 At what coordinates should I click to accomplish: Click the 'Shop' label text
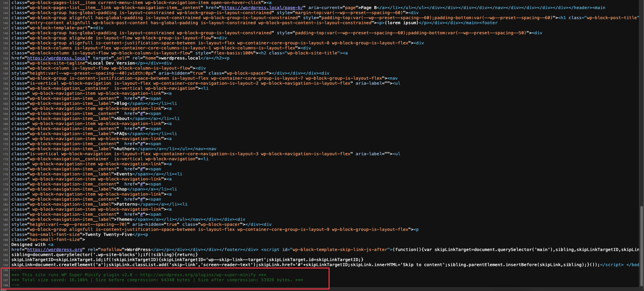(x=122, y=189)
